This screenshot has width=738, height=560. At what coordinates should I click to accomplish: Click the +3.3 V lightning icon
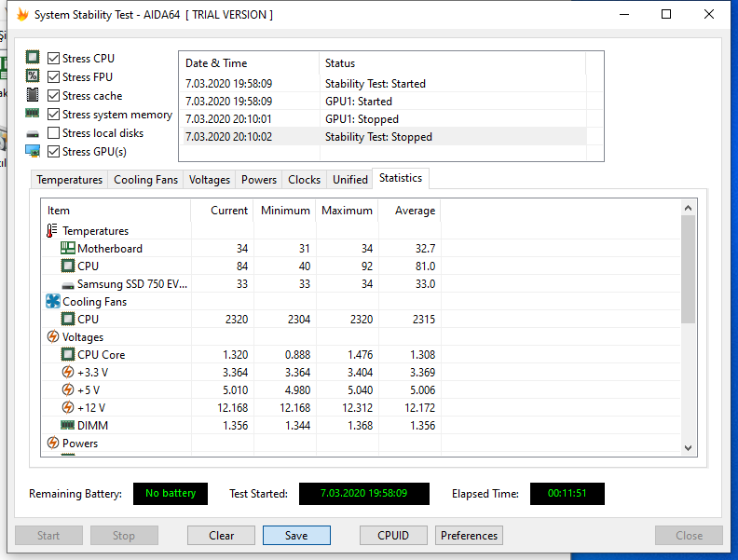click(x=68, y=372)
